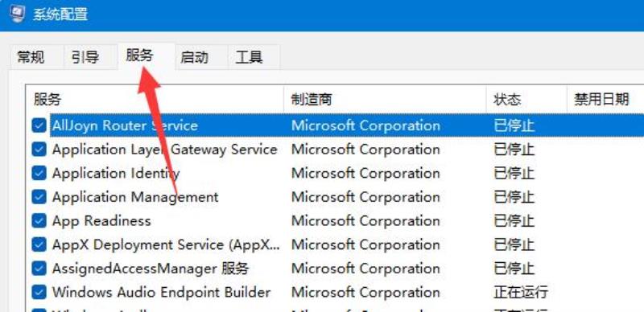Toggle the Application Identity checkbox
Screen dimensions: 644x312
point(39,173)
